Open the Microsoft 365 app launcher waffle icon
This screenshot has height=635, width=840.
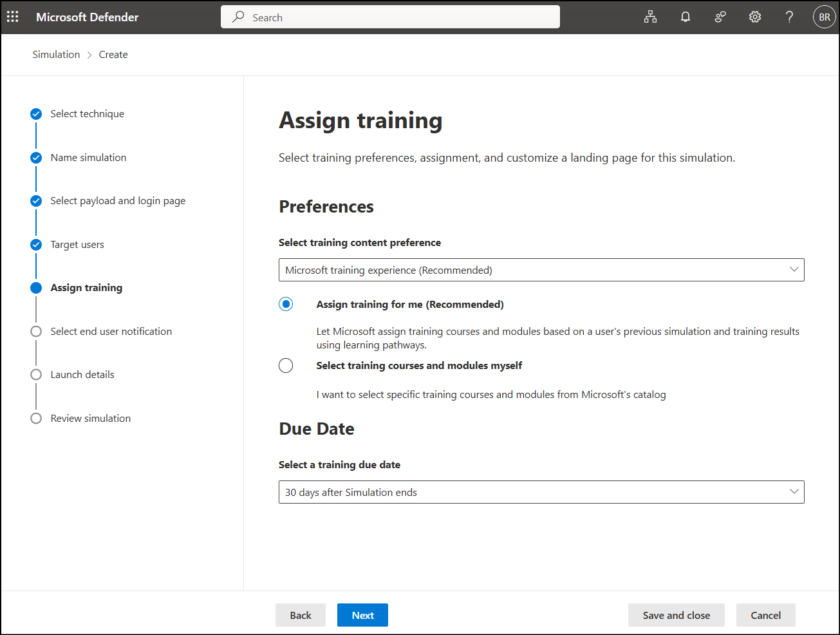12,17
